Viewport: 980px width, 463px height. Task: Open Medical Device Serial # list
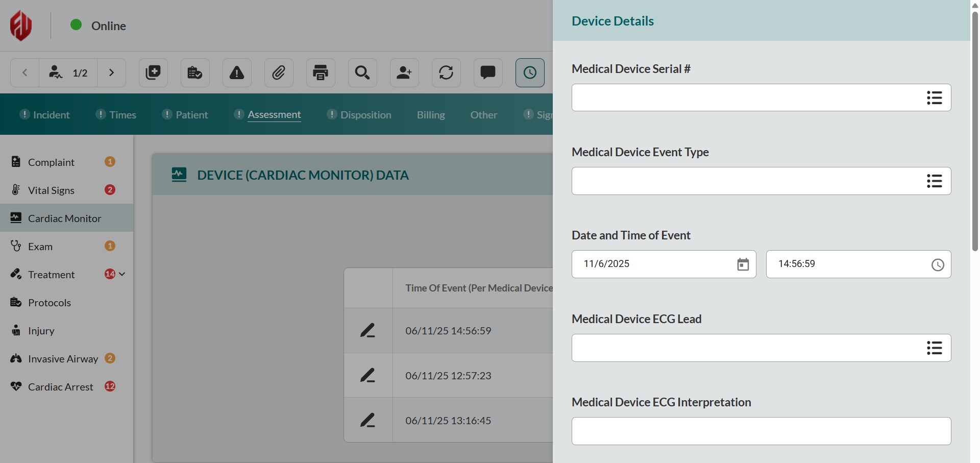[934, 98]
